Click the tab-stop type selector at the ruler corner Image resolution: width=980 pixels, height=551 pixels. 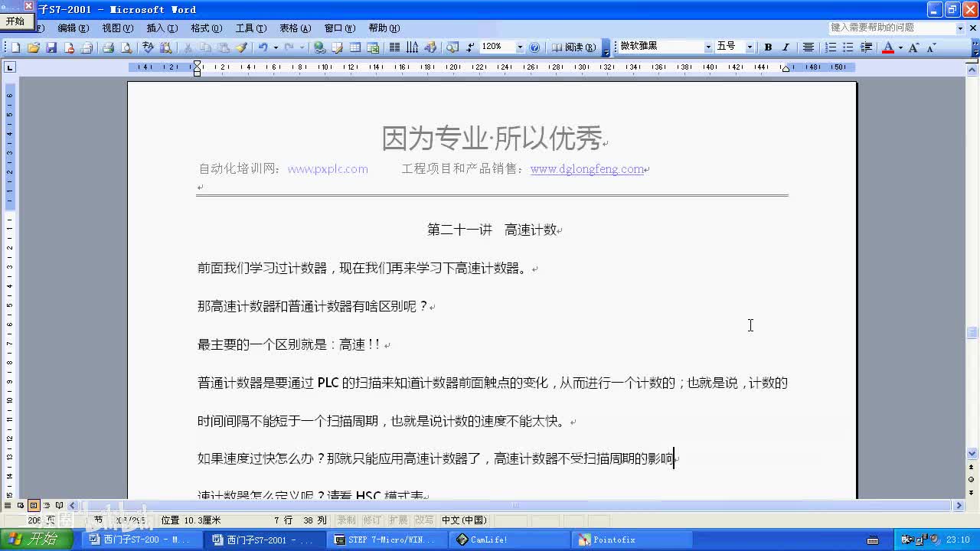[x=9, y=67]
